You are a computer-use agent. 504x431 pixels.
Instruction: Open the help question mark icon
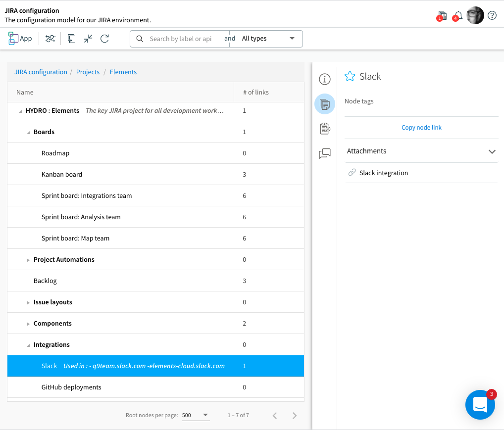492,15
